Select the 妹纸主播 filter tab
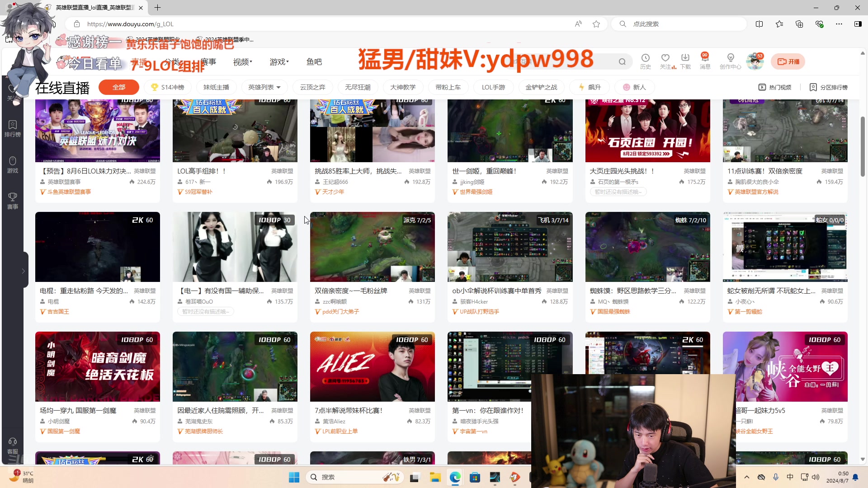The image size is (868, 488). [x=216, y=87]
